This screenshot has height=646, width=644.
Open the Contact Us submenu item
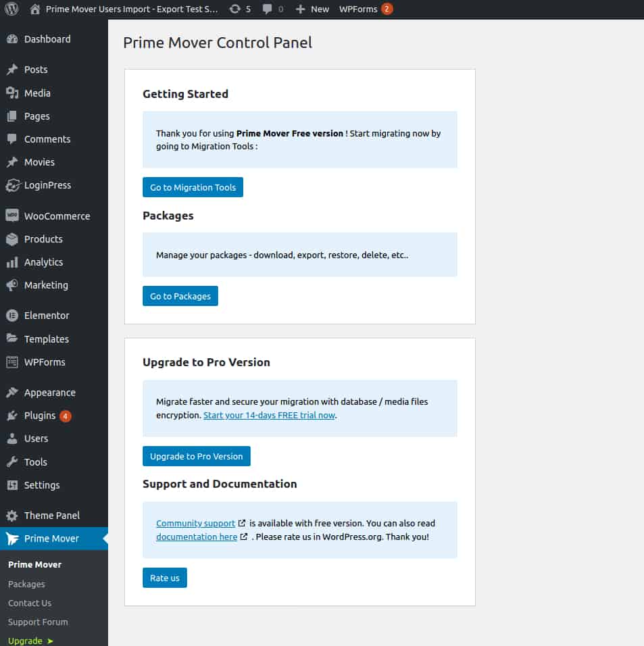(x=30, y=603)
